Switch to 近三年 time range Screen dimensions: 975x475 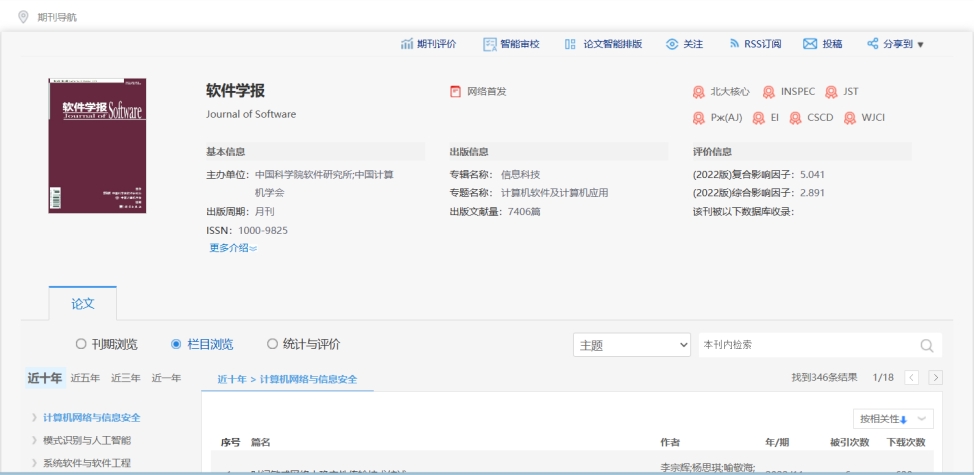(126, 377)
